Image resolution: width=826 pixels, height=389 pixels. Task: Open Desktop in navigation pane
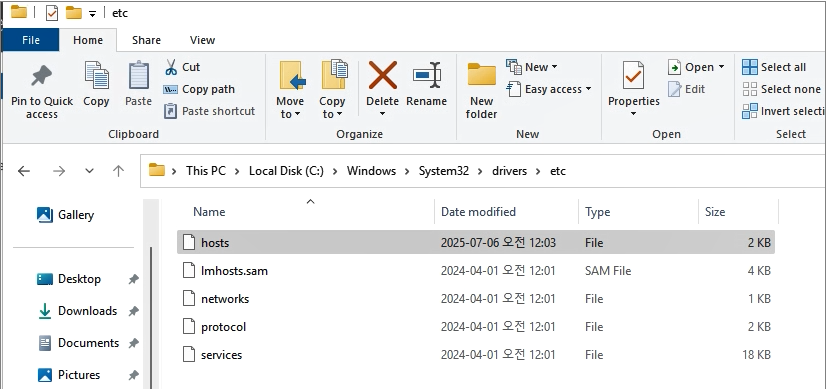[x=68, y=279]
